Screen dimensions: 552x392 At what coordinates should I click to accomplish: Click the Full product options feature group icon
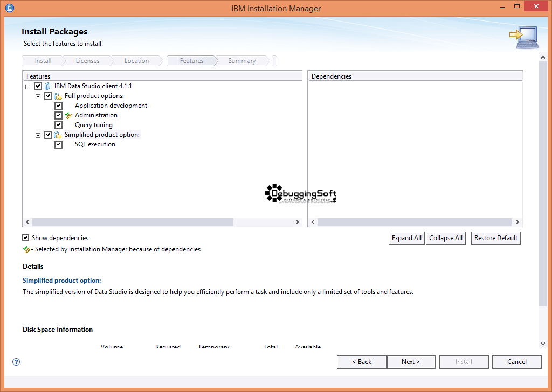[58, 96]
